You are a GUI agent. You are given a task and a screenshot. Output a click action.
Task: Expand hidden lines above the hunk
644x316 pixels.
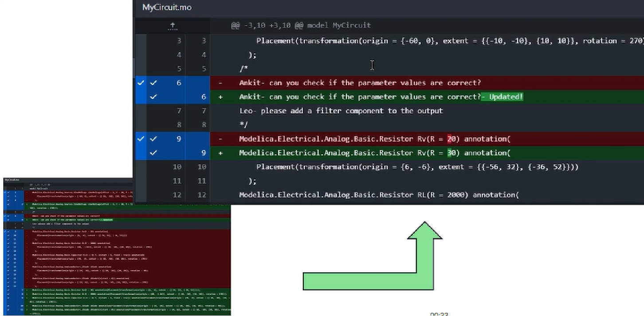pyautogui.click(x=172, y=26)
